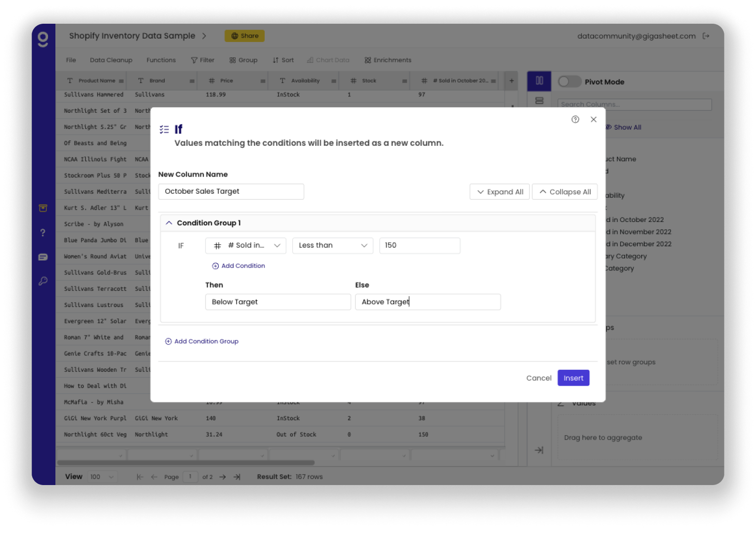The image size is (756, 534).
Task: Click the key icon in left sidebar
Action: click(43, 281)
